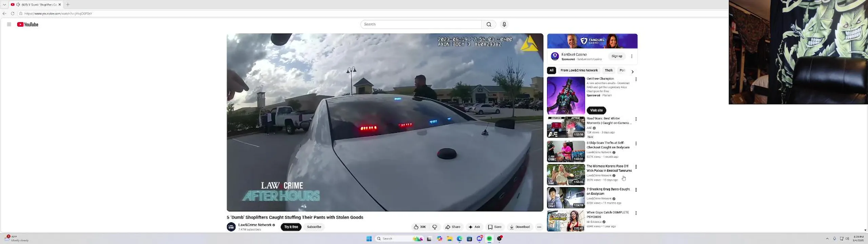Download the video
Image resolution: width=868 pixels, height=244 pixels.
click(520, 227)
